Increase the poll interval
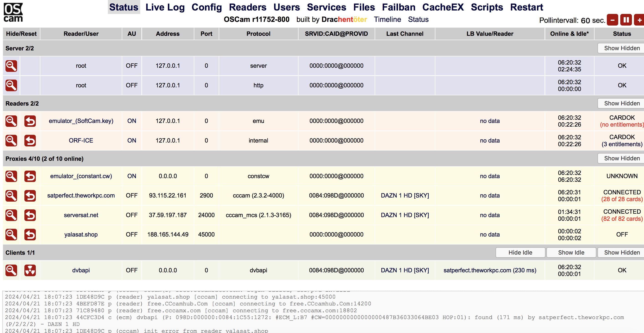Image resolution: width=644 pixels, height=333 pixels. 639,20
